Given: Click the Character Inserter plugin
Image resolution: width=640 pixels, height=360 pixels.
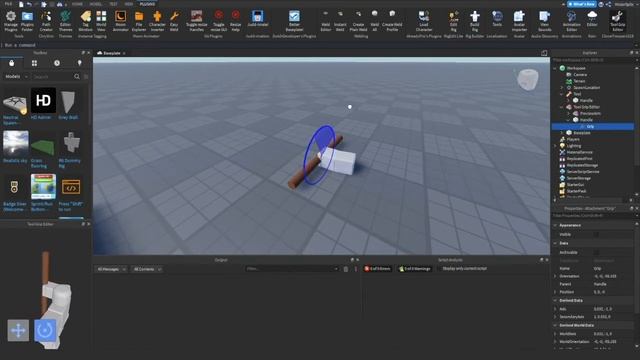Looking at the screenshot, I should (x=157, y=21).
